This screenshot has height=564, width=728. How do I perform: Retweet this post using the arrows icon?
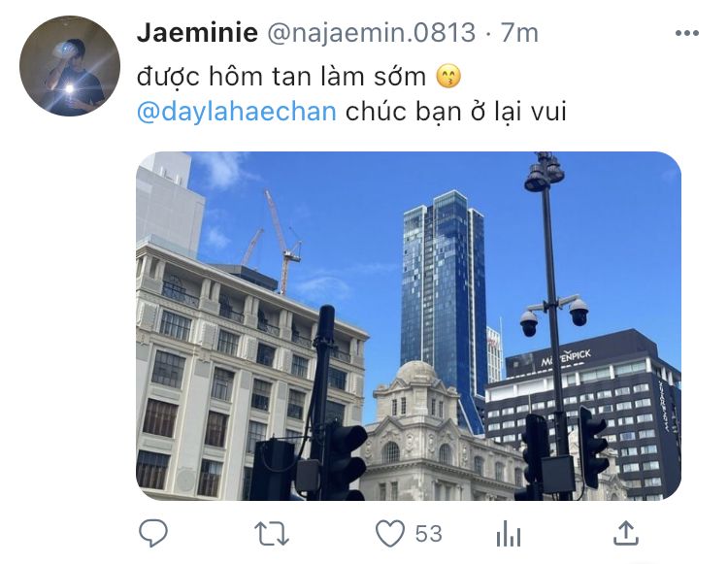point(272,534)
